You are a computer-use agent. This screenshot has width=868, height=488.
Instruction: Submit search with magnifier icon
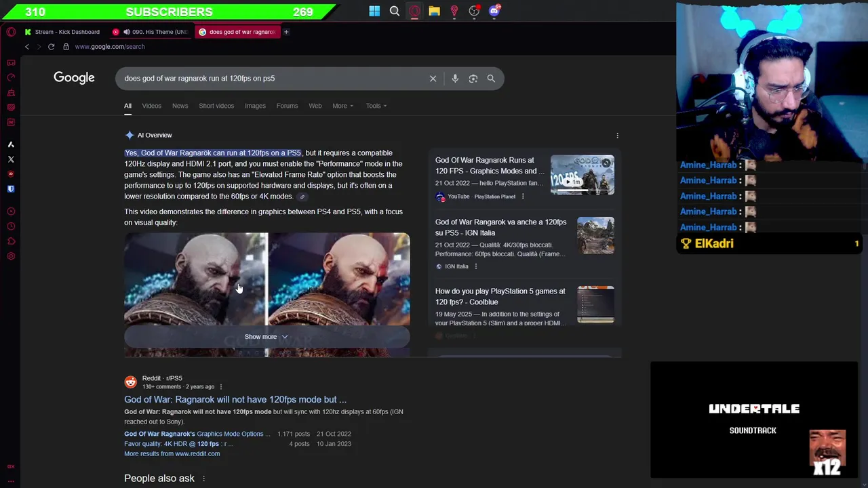[491, 79]
